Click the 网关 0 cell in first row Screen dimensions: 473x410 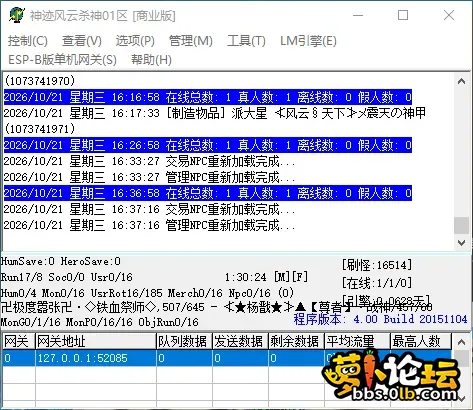(x=19, y=358)
